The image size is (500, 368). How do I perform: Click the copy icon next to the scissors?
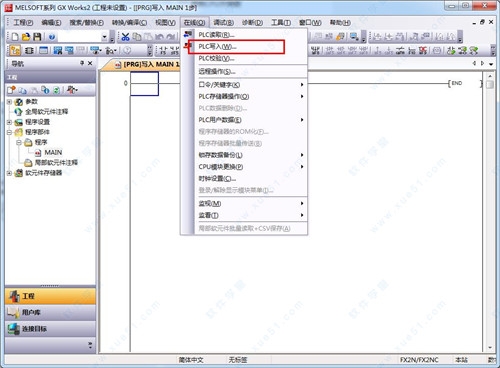pyautogui.click(x=137, y=37)
